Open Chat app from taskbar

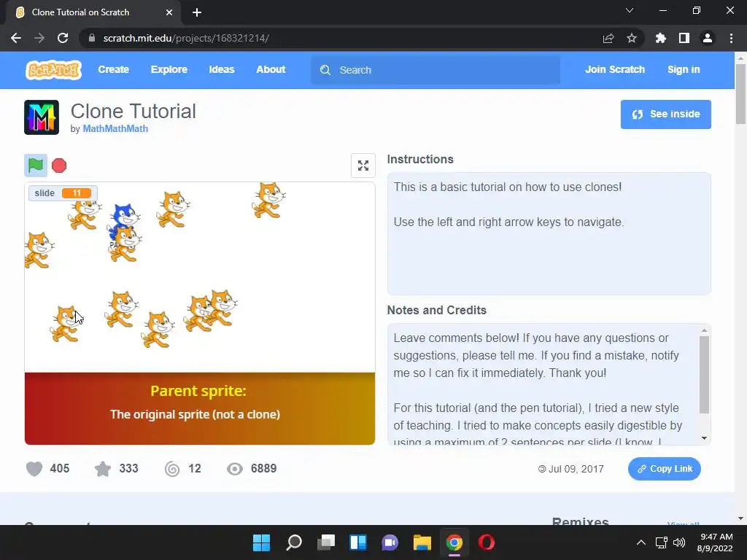pyautogui.click(x=390, y=542)
